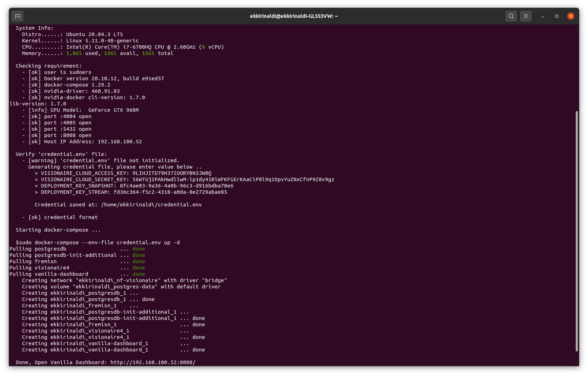
Task: Close the terminal window
Action: pos(570,16)
